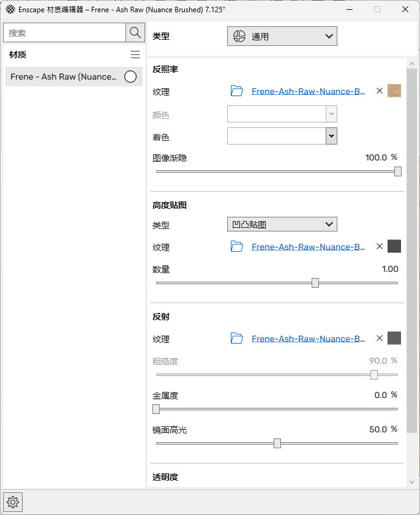Click the dark height map texture thumbnail
Image resolution: width=420 pixels, height=515 pixels.
(x=394, y=246)
